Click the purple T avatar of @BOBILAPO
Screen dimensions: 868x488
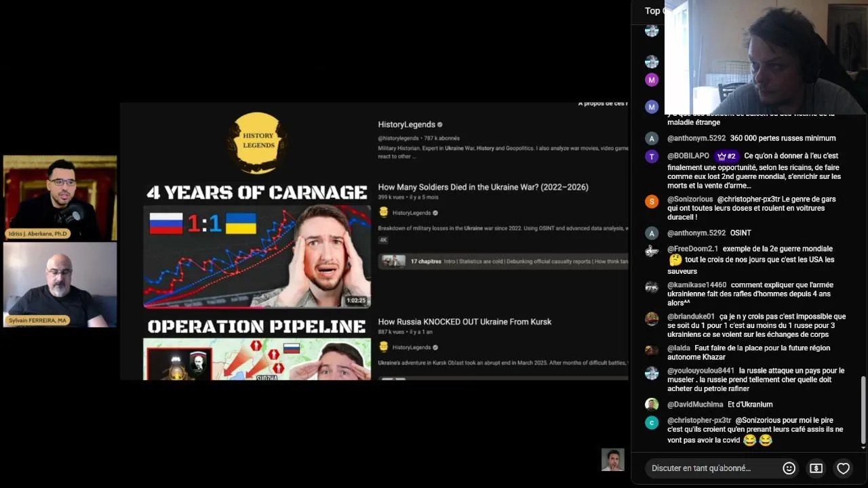652,157
